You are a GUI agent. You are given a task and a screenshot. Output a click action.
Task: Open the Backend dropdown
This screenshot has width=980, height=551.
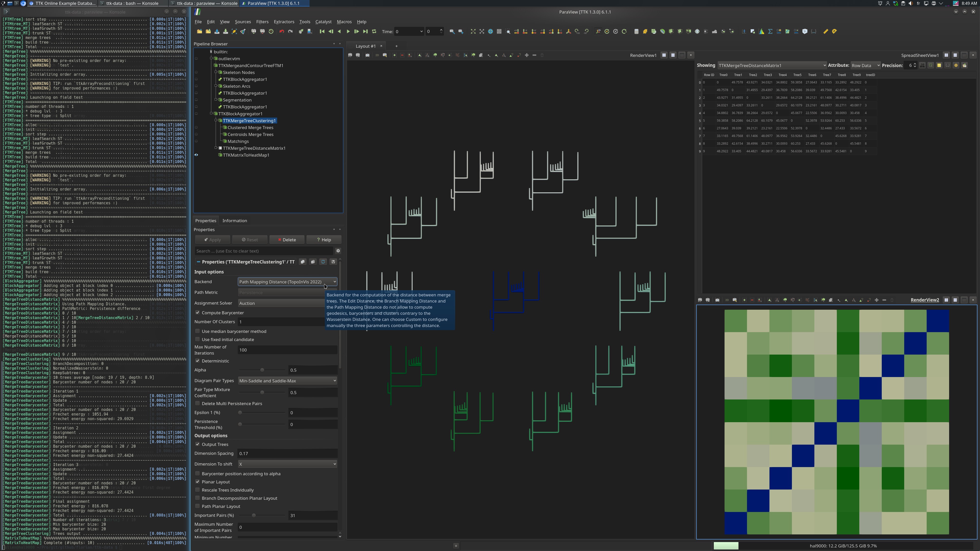click(x=287, y=282)
